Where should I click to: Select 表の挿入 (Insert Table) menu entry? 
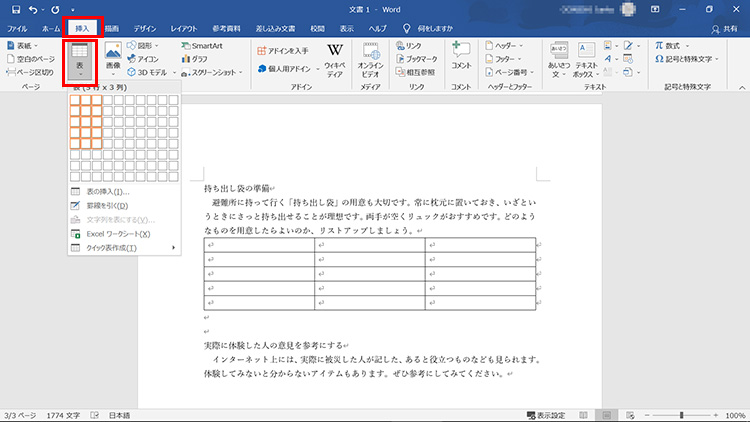click(107, 191)
